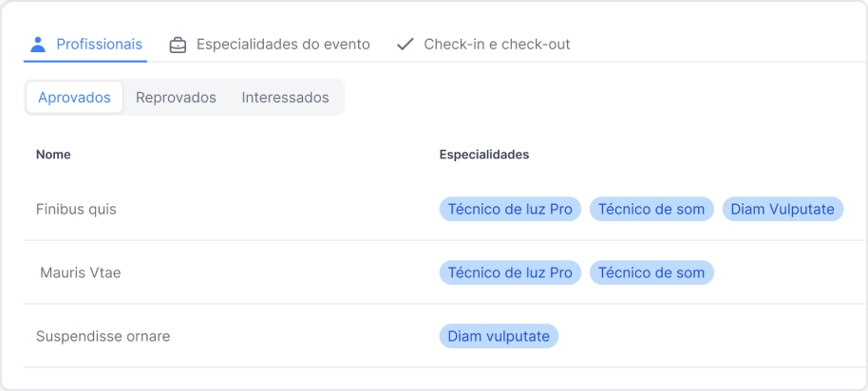Click the briefcase icon for Especialidades
The height and width of the screenshot is (391, 868).
click(178, 45)
